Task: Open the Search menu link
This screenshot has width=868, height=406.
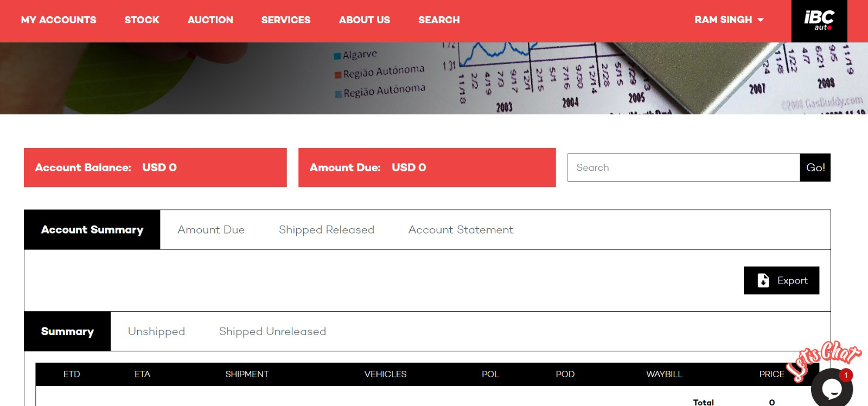Action: click(x=439, y=20)
